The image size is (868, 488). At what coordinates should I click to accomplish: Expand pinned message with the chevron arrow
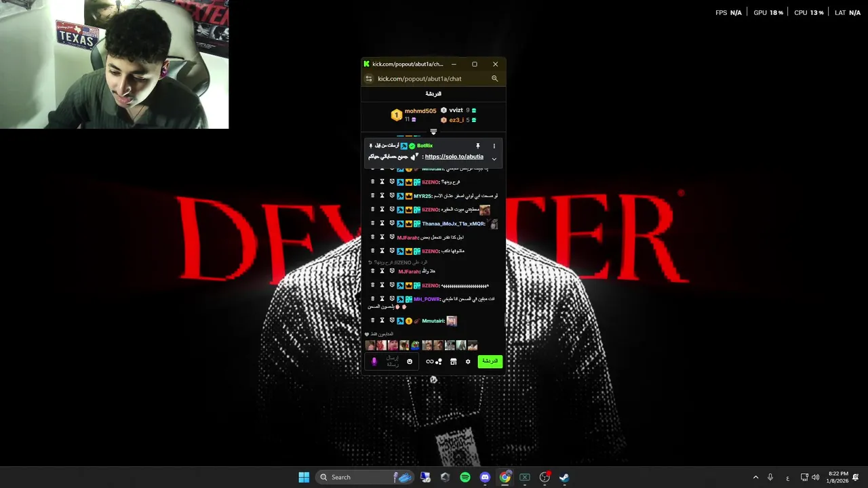(494, 159)
